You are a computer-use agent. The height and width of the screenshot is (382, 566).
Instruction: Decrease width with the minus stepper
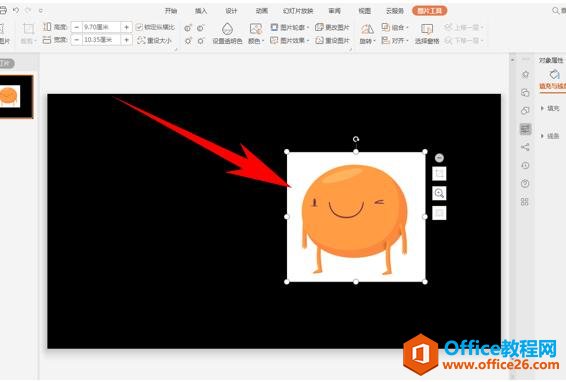pos(76,40)
